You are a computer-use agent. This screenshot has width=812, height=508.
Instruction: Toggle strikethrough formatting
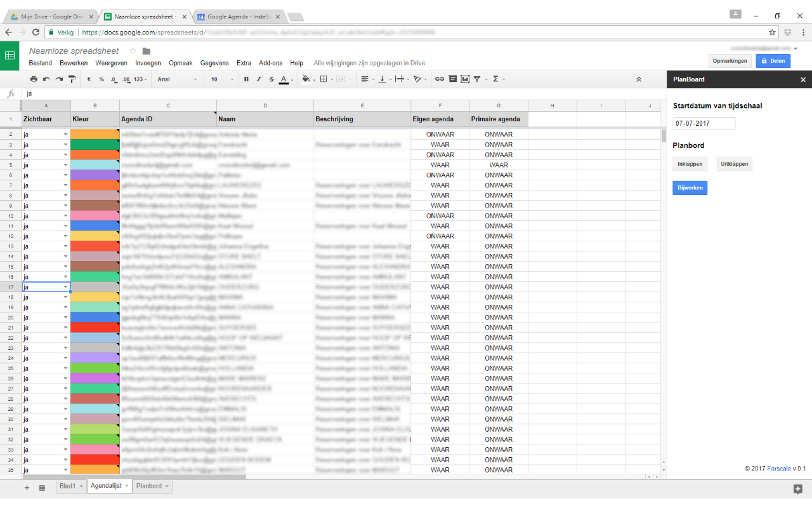pos(272,79)
